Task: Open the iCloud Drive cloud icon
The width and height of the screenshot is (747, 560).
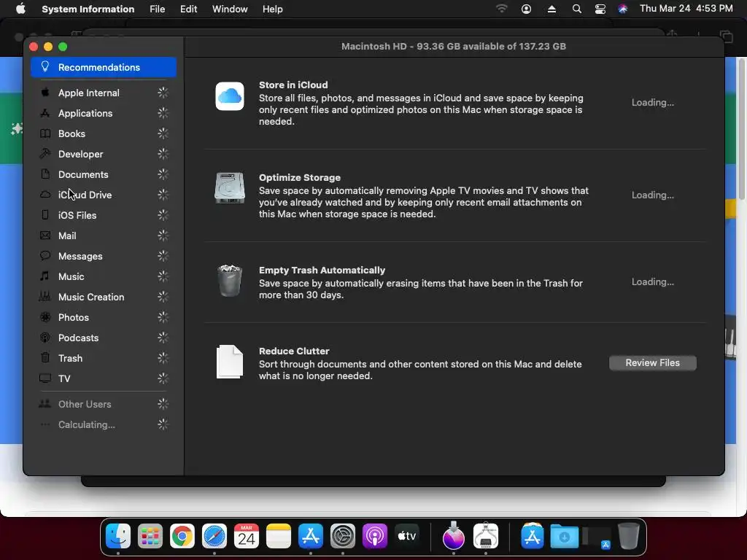Action: tap(45, 195)
